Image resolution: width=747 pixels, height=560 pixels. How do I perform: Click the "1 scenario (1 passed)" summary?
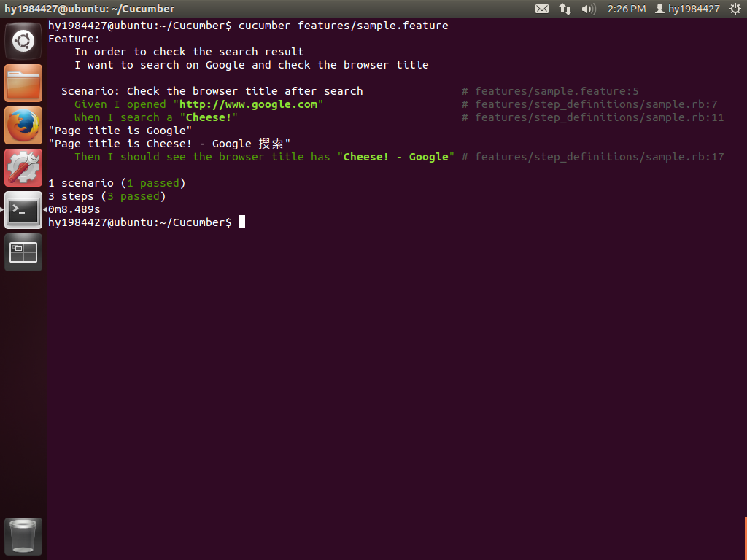coord(117,183)
